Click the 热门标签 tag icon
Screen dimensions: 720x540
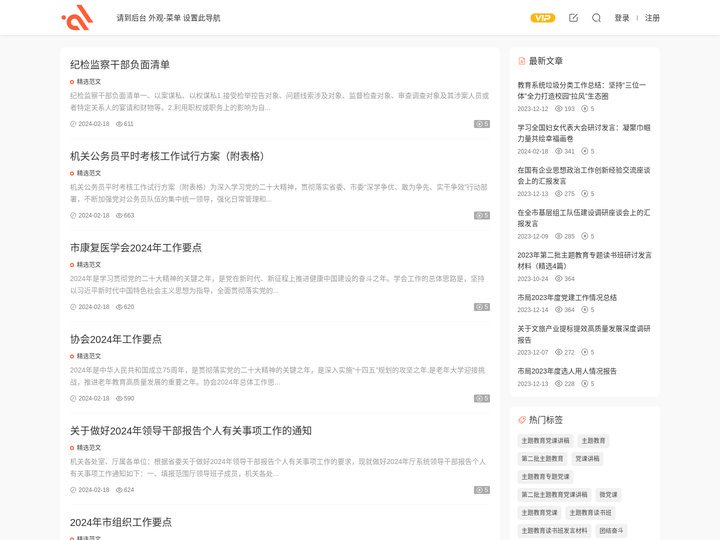click(x=522, y=420)
